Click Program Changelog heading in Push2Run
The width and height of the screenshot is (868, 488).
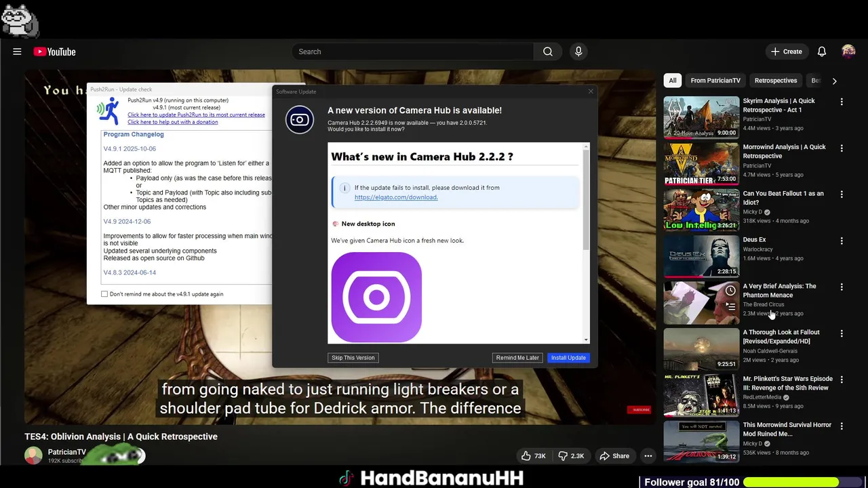pyautogui.click(x=134, y=134)
